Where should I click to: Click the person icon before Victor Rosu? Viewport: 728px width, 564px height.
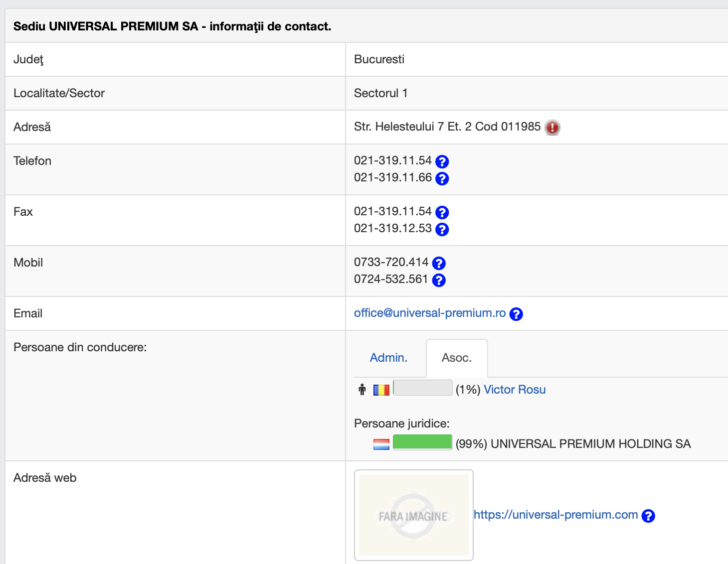coord(363,390)
